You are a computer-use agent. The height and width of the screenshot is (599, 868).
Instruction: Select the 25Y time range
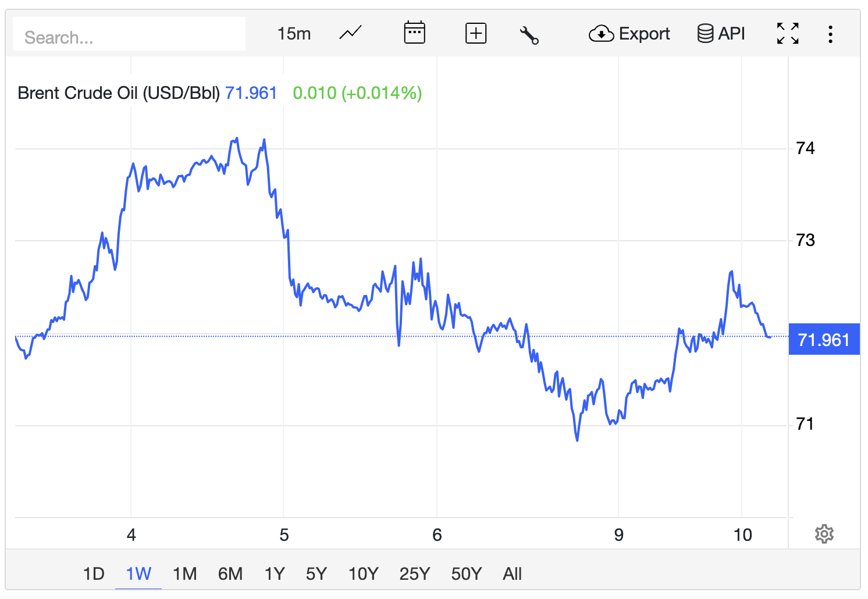pos(414,574)
